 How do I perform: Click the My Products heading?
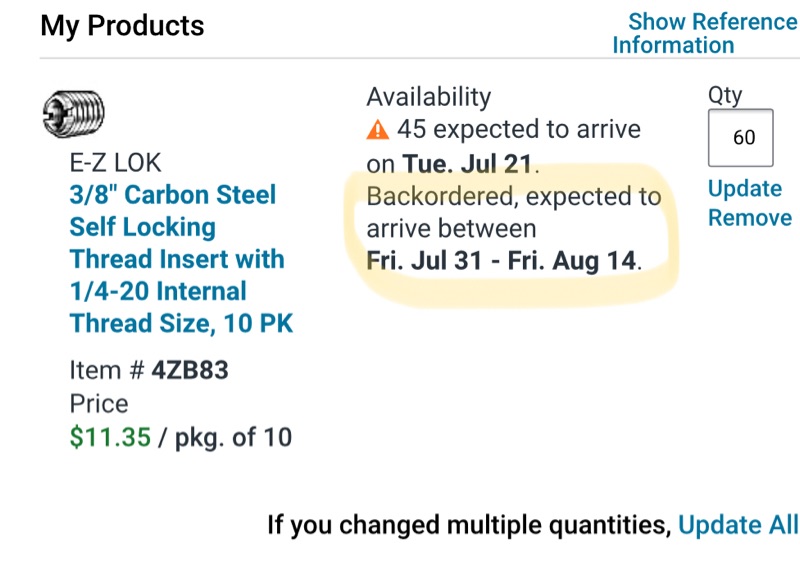coord(122,25)
